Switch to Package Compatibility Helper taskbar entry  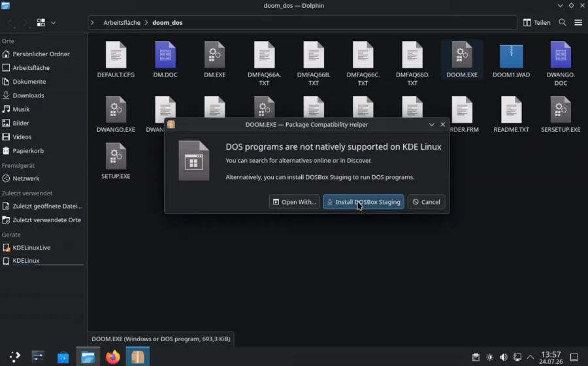[138, 357]
